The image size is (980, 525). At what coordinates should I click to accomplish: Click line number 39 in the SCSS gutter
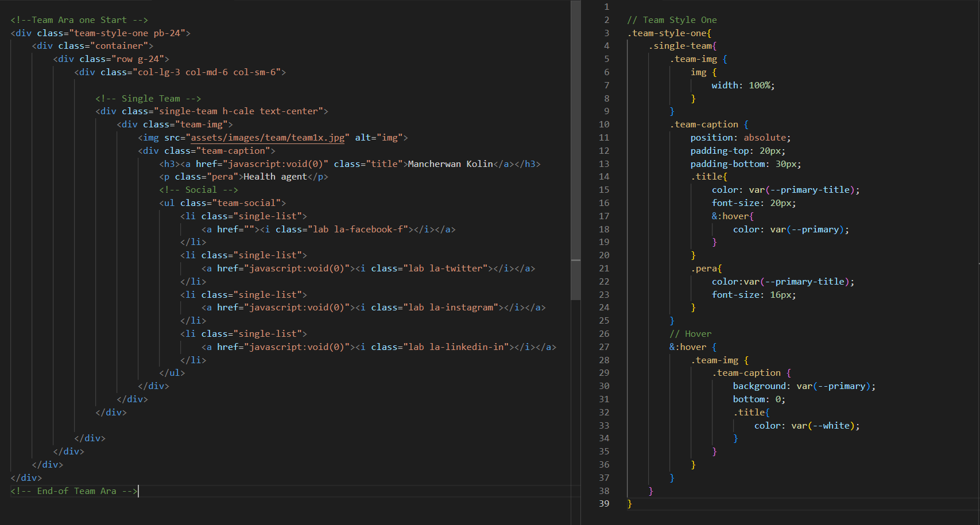pyautogui.click(x=604, y=504)
